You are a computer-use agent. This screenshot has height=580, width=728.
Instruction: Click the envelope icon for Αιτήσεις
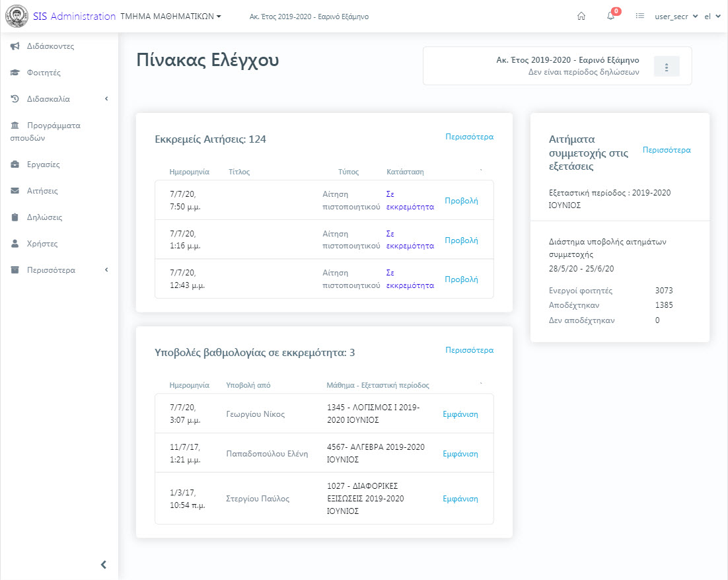(15, 191)
